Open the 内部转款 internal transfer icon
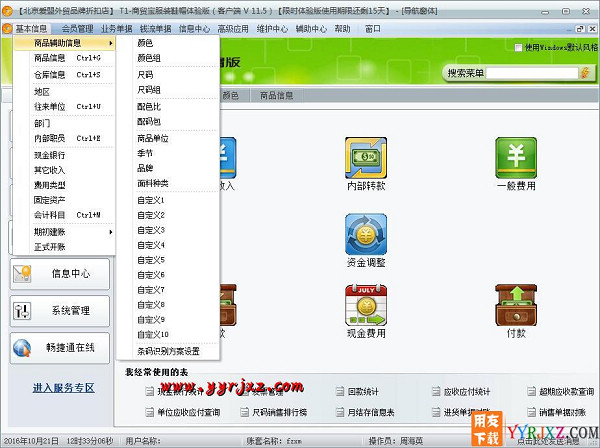The width and height of the screenshot is (600, 448). point(365,159)
